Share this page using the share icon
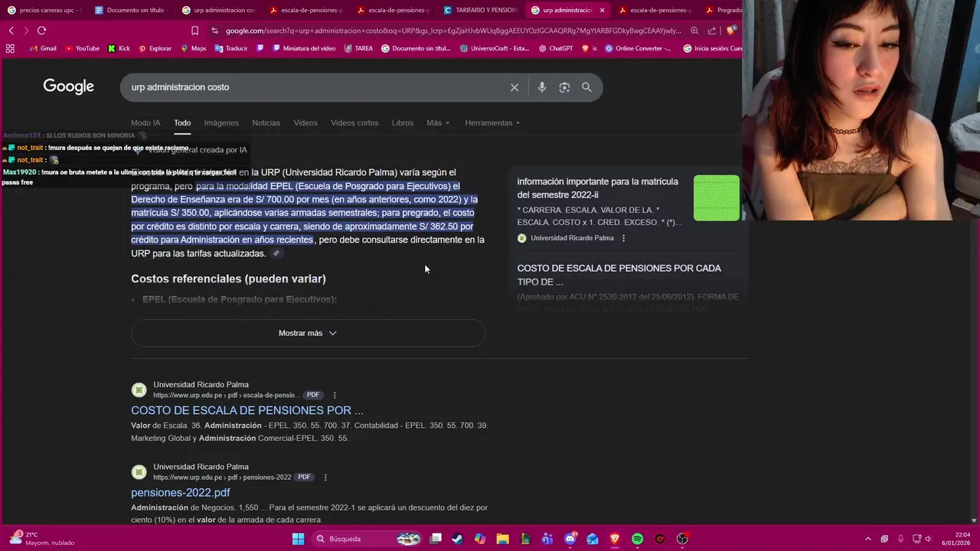The height and width of the screenshot is (551, 980). [x=712, y=31]
